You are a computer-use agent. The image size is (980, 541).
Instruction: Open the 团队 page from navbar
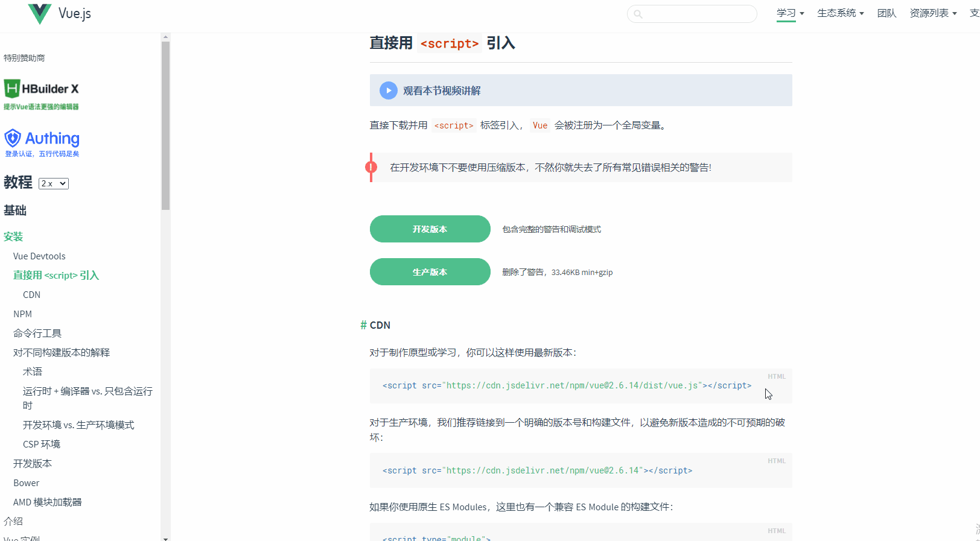tap(886, 13)
